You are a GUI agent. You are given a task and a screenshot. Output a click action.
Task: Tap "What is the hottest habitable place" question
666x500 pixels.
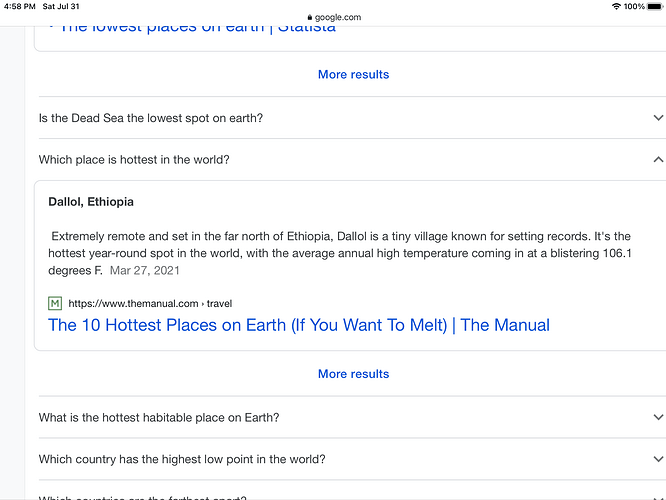tap(159, 417)
